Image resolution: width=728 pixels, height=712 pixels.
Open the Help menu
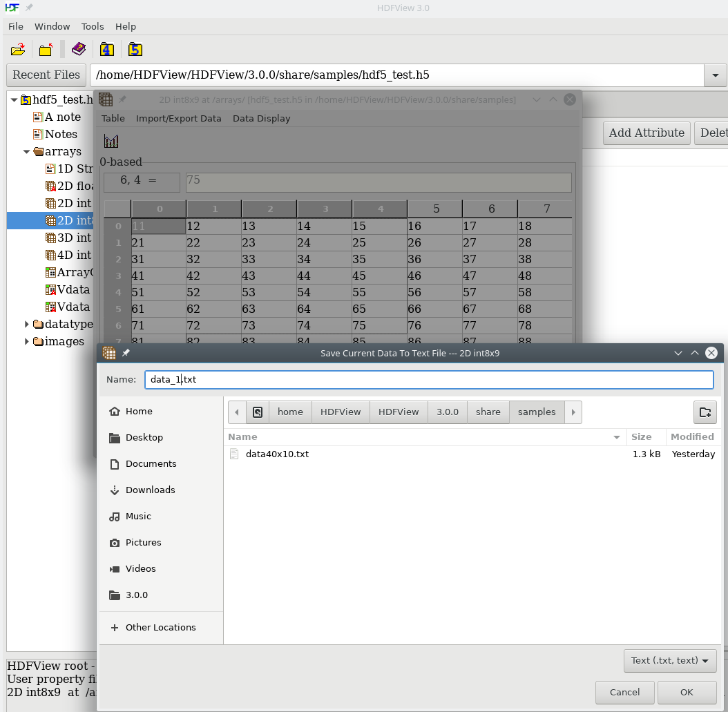tap(125, 26)
